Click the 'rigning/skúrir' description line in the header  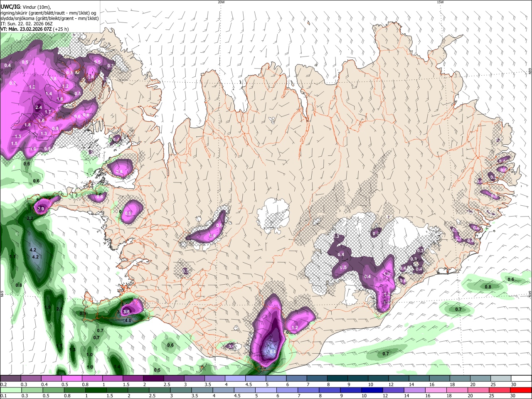pos(48,13)
